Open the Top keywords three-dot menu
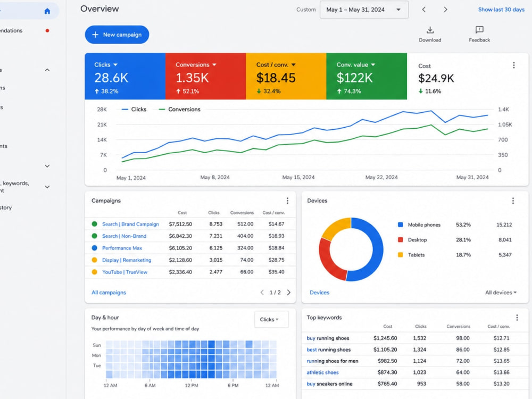The width and height of the screenshot is (532, 399). coord(517,318)
